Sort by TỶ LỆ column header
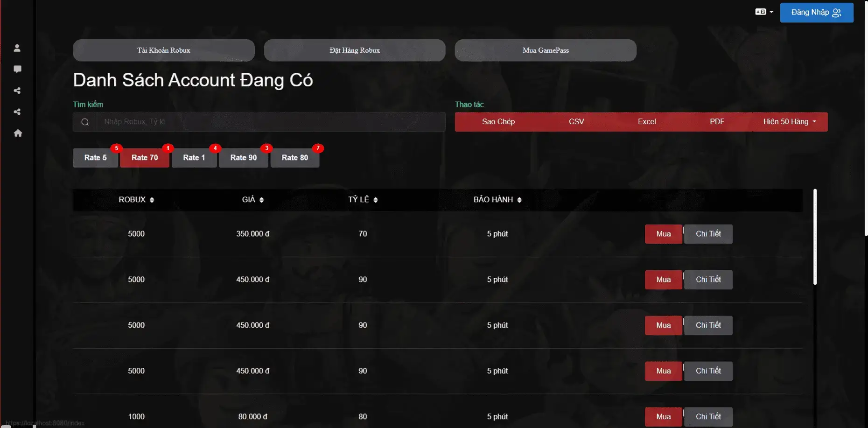Screen dimensions: 868x428 coord(363,200)
